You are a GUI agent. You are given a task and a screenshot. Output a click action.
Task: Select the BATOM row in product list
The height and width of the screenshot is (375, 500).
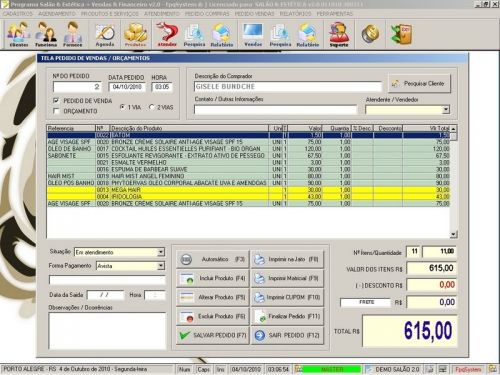[248, 135]
